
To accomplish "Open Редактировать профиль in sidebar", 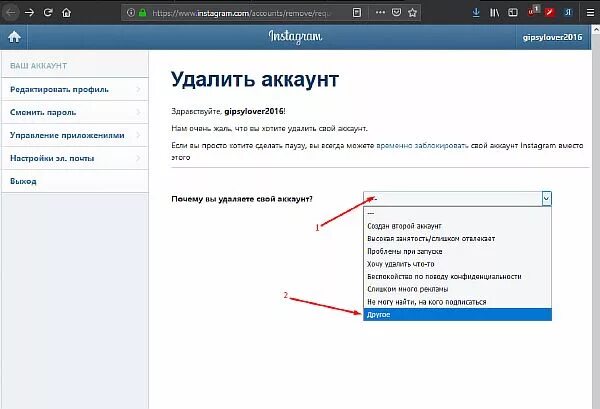I will (x=75, y=90).
